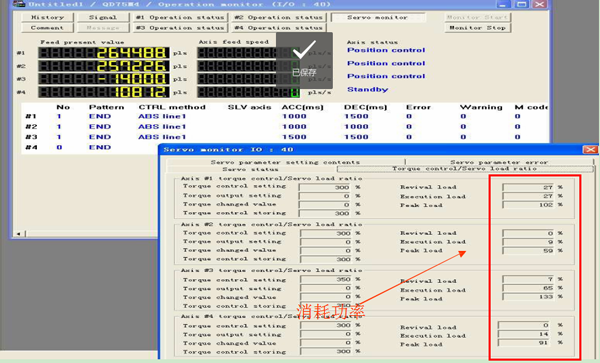600x363 pixels.
Task: Click Axis #1 feed present value display
Action: [x=104, y=53]
